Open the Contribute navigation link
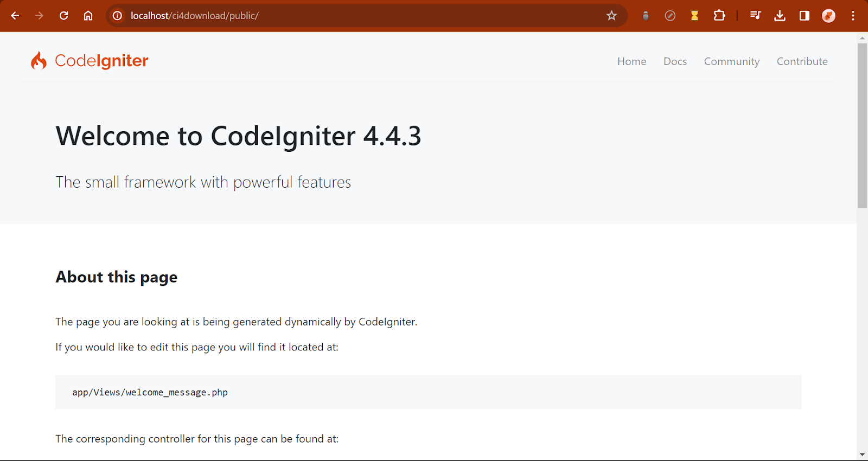The image size is (868, 461). pyautogui.click(x=802, y=61)
